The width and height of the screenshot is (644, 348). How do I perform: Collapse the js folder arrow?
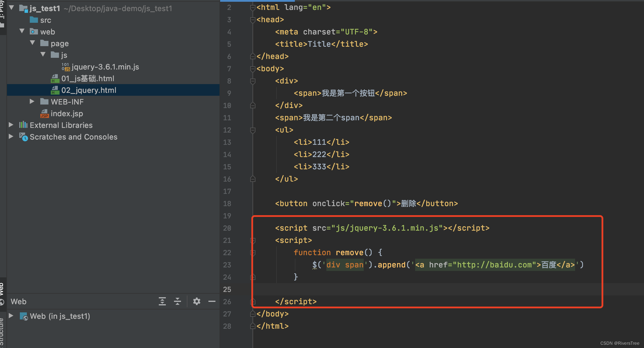[43, 55]
